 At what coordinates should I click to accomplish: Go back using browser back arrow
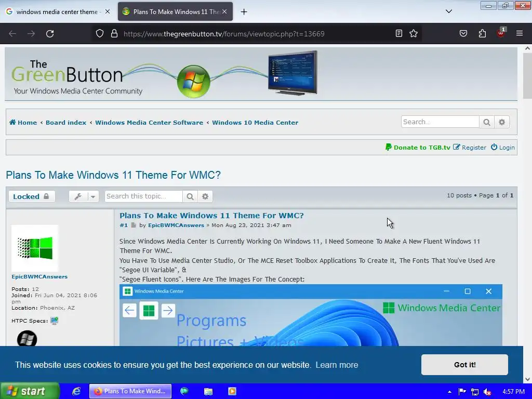pos(12,34)
